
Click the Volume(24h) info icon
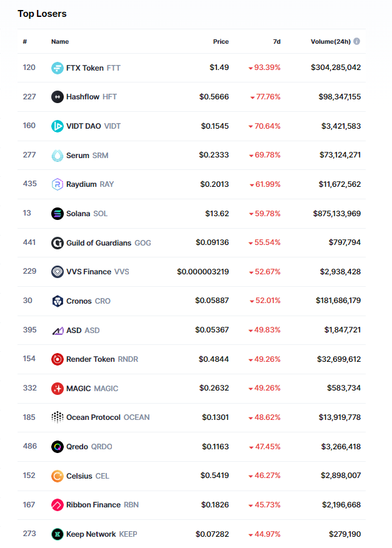click(x=356, y=42)
